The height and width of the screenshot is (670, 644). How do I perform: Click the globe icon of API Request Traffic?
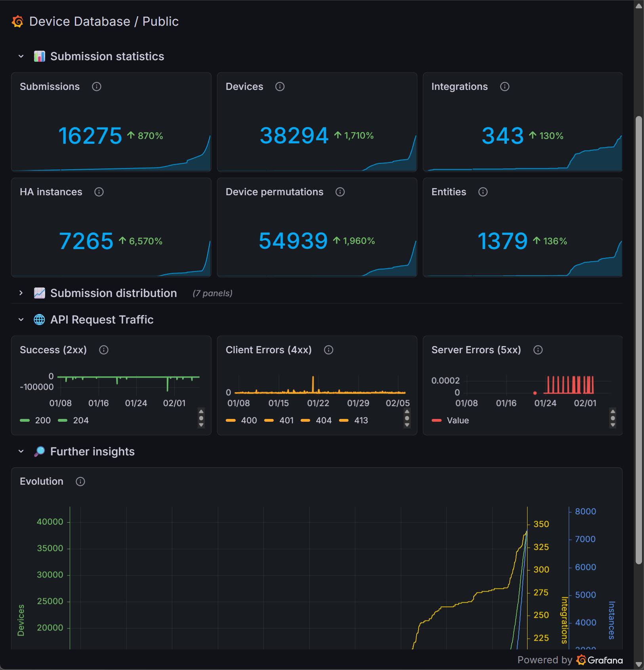pyautogui.click(x=39, y=320)
